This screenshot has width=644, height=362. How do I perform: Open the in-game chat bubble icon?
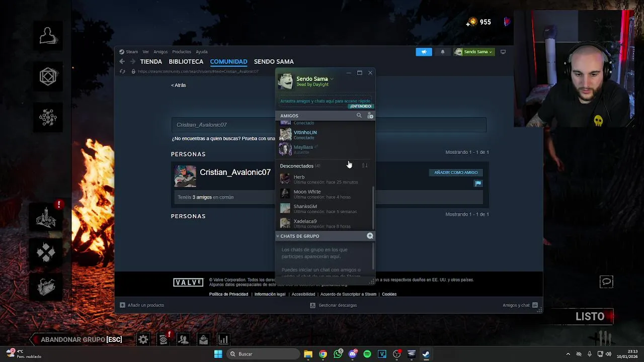point(606,282)
